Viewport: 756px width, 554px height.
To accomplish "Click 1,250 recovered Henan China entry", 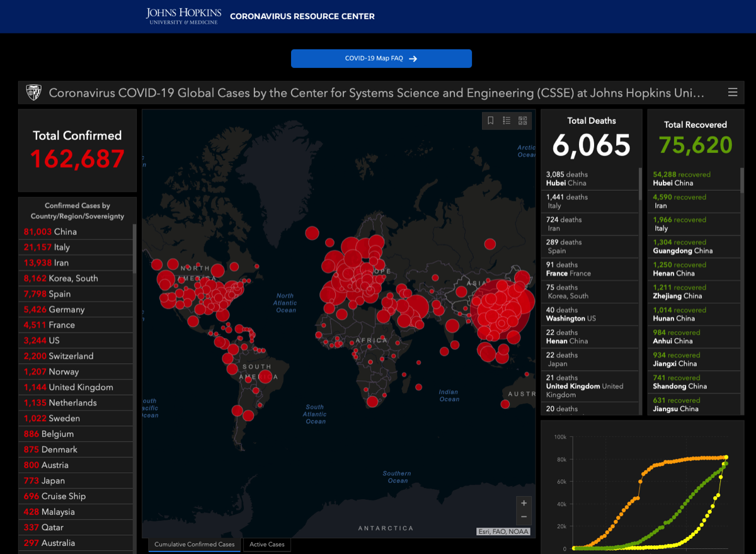I will pos(694,269).
